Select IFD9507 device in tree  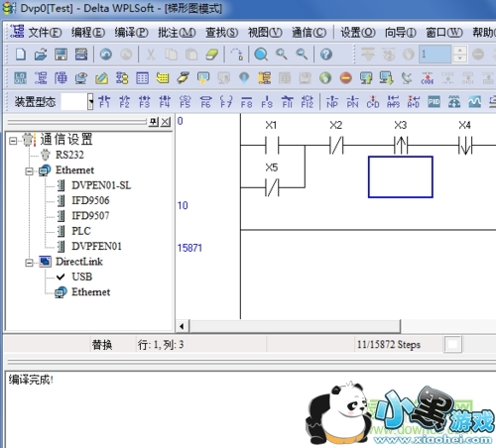(x=90, y=216)
